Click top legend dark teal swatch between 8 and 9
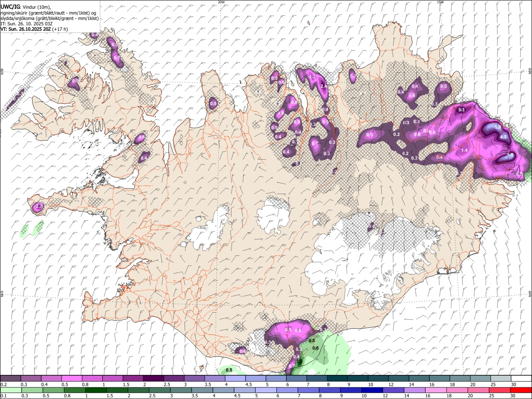This screenshot has height=399, width=532. click(337, 378)
